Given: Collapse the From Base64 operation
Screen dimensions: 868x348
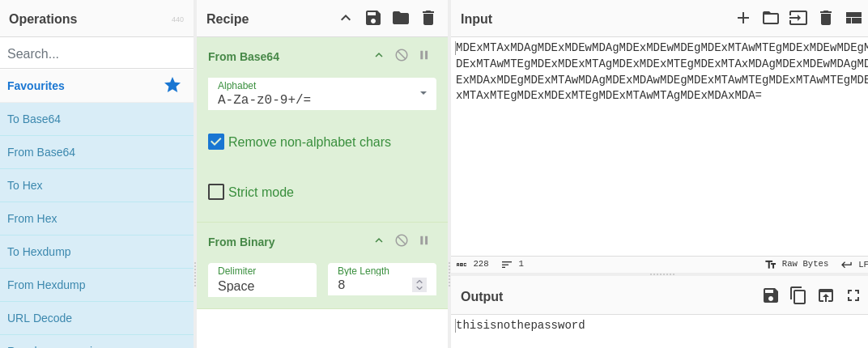Looking at the screenshot, I should click(x=378, y=55).
